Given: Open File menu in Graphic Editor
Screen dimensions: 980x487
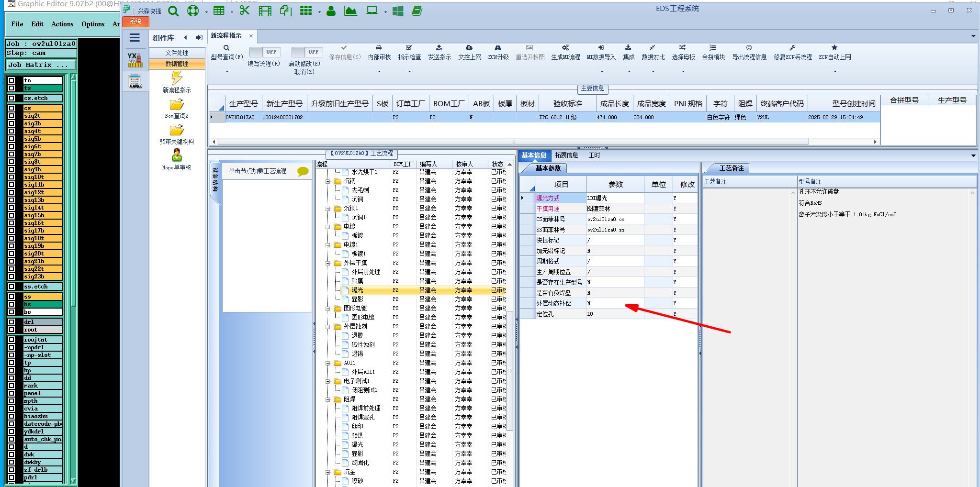Looking at the screenshot, I should click(17, 24).
